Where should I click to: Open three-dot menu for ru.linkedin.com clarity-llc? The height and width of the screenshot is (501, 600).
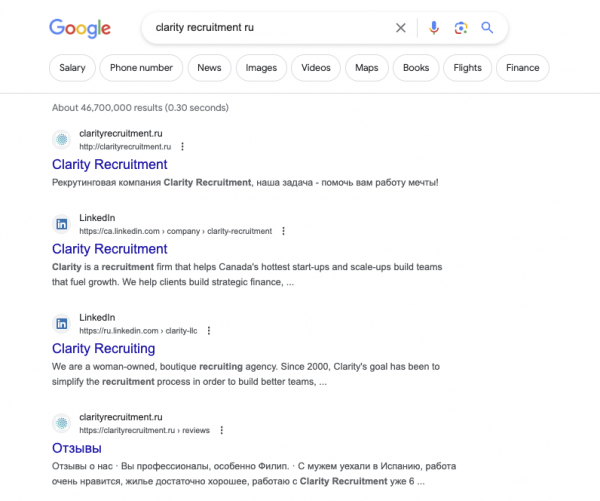pyautogui.click(x=208, y=330)
